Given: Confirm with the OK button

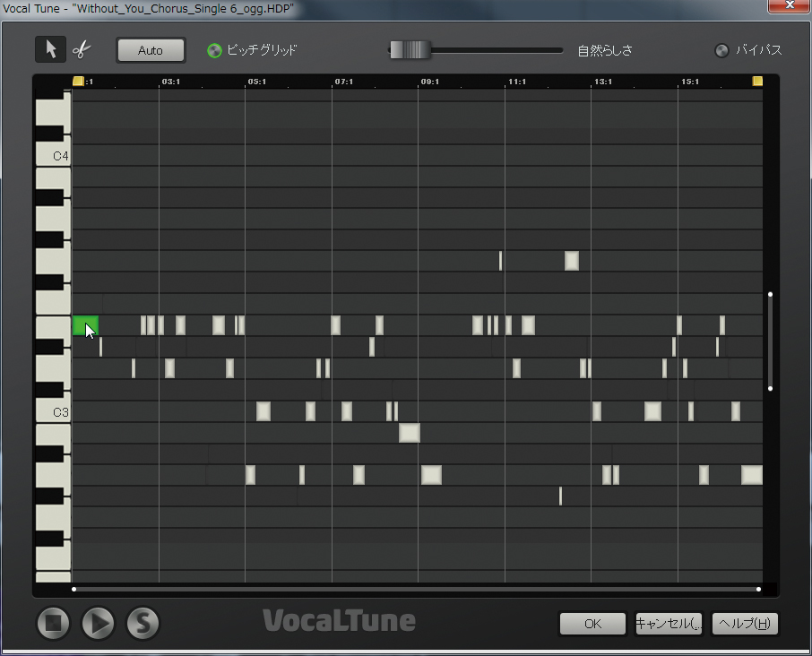Looking at the screenshot, I should [x=592, y=624].
